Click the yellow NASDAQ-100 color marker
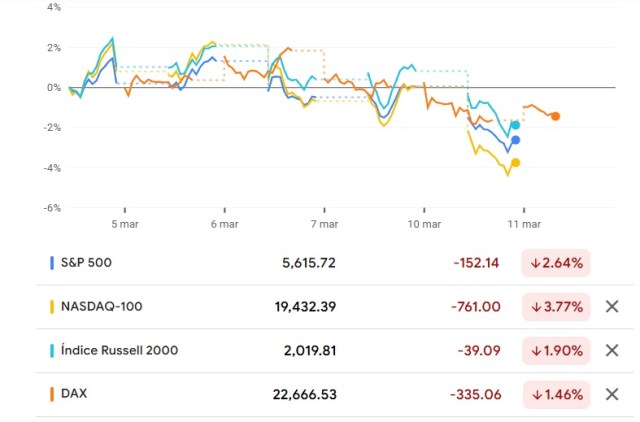Screen dimensions: 640x422 52,307
